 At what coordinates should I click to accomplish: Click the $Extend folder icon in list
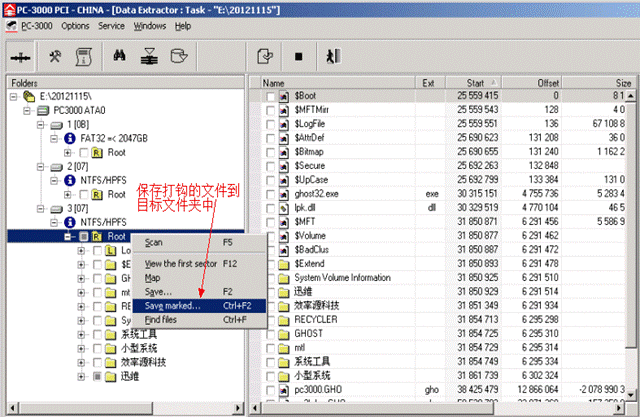tap(284, 264)
